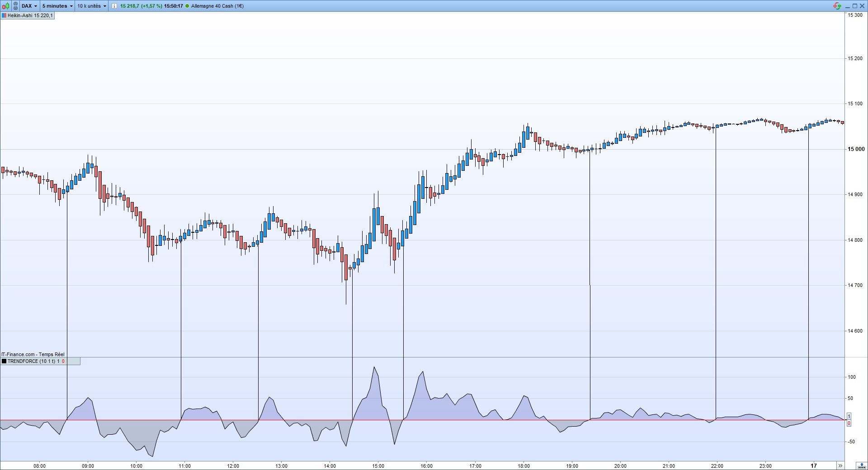Click the 15 000 price axis label
Image resolution: width=868 pixels, height=470 pixels.
[856, 149]
